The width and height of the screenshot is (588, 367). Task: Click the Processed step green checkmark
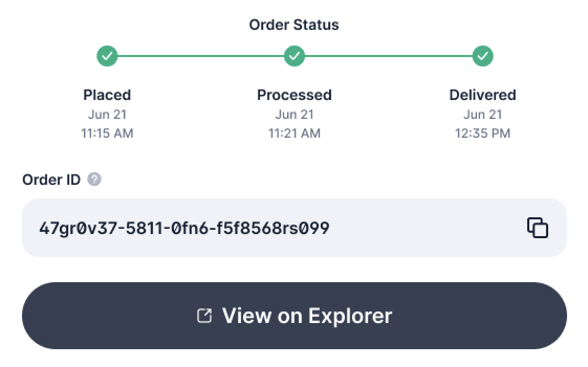click(x=295, y=55)
